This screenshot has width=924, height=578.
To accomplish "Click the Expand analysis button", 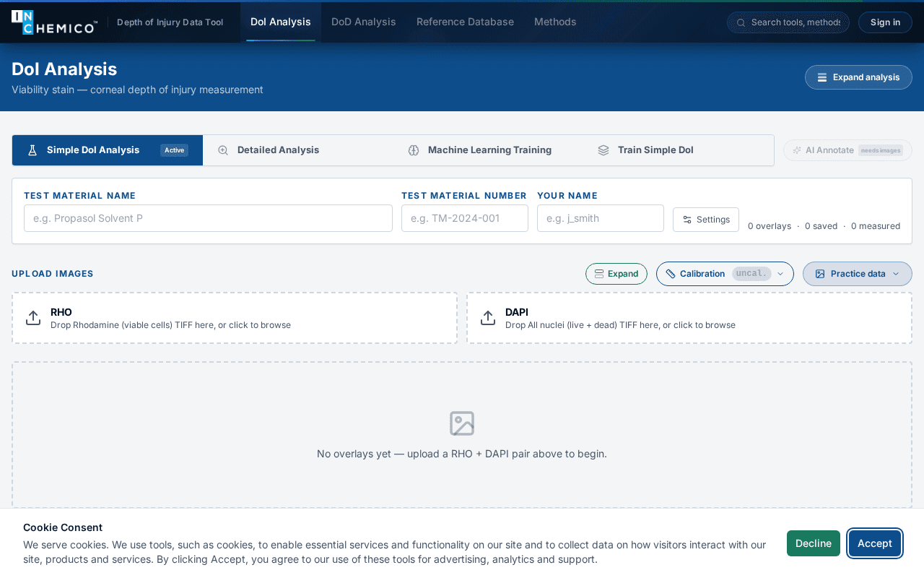I will (x=858, y=77).
